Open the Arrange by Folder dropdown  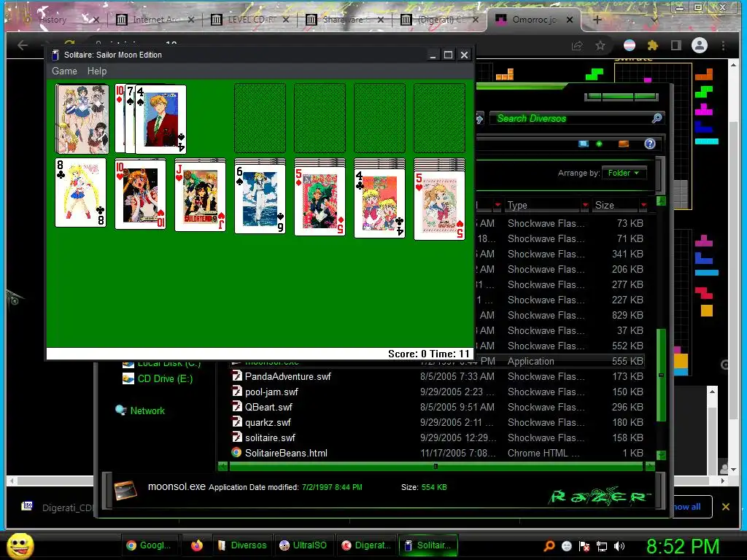624,173
